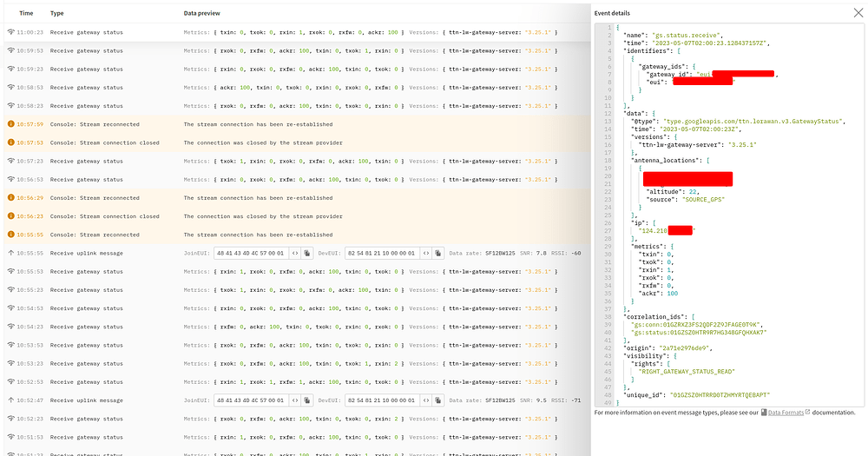Click the JoinEUI field in 10:55:55 row

(253, 254)
